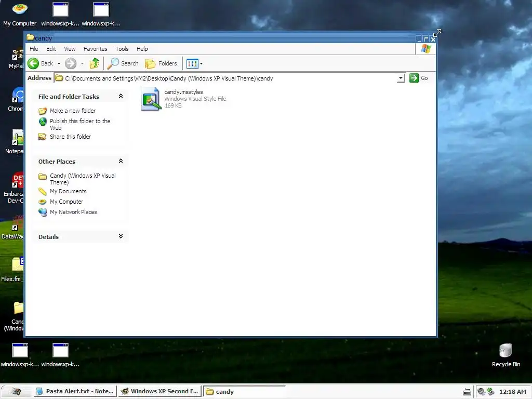Expand the Address bar dropdown
Image resolution: width=532 pixels, height=399 pixels.
coord(401,78)
